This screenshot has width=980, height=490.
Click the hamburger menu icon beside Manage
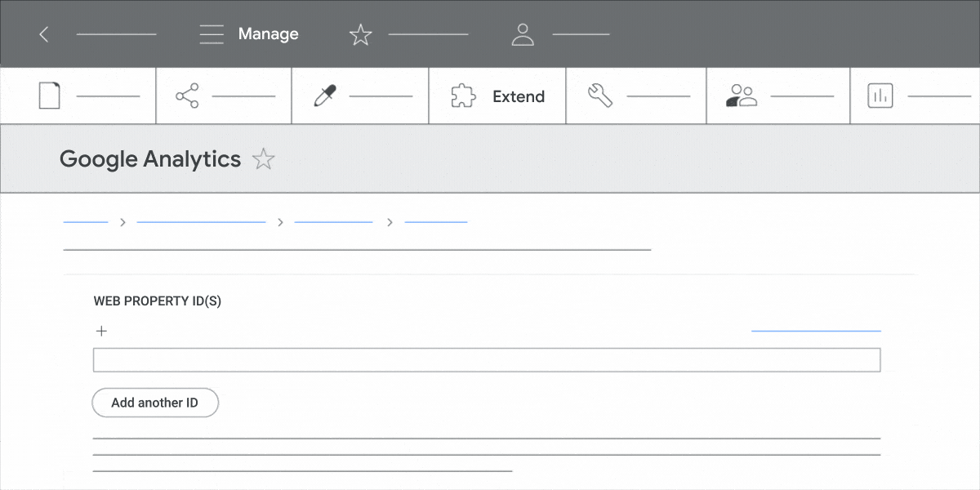(212, 34)
